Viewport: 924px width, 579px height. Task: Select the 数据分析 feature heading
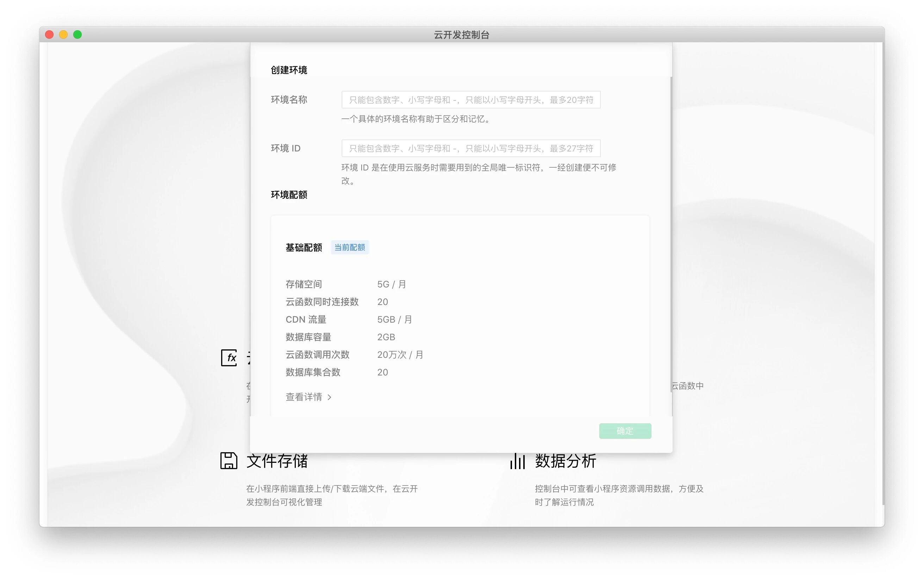[565, 461]
